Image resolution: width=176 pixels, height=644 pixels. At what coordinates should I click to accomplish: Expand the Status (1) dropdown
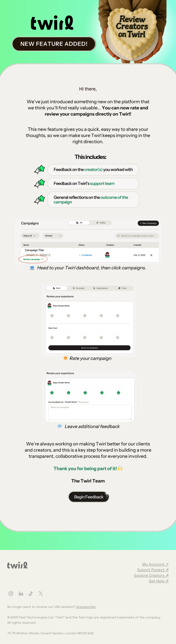(x=29, y=236)
